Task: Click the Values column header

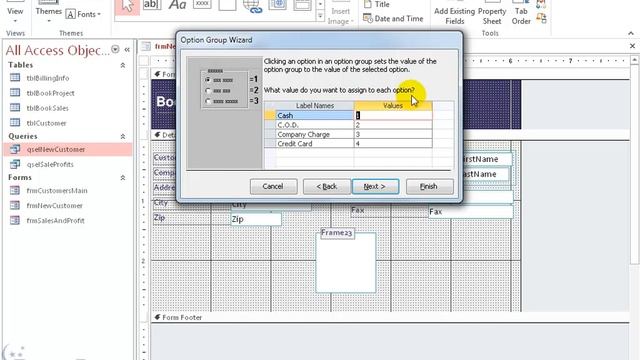Action: [x=393, y=106]
